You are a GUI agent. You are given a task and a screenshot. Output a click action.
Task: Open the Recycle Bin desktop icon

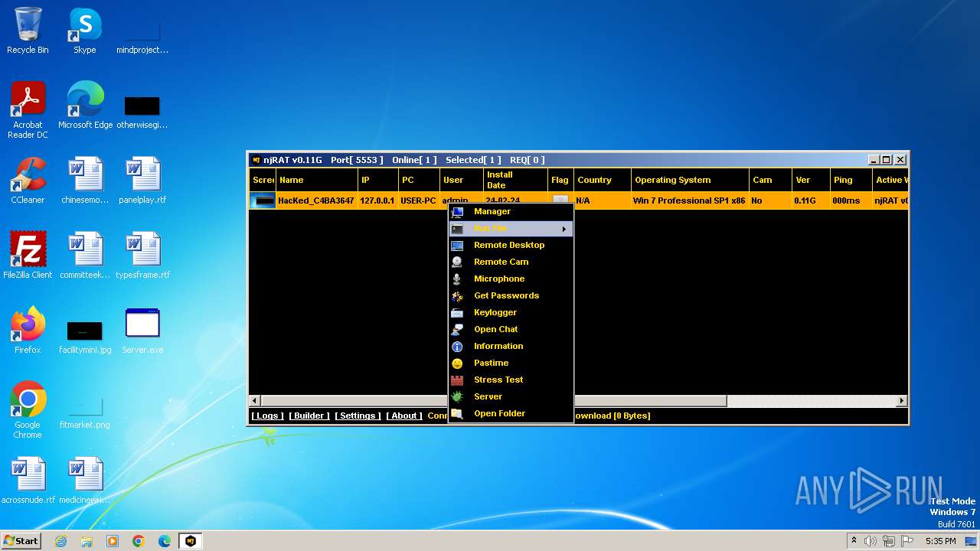pos(28,31)
